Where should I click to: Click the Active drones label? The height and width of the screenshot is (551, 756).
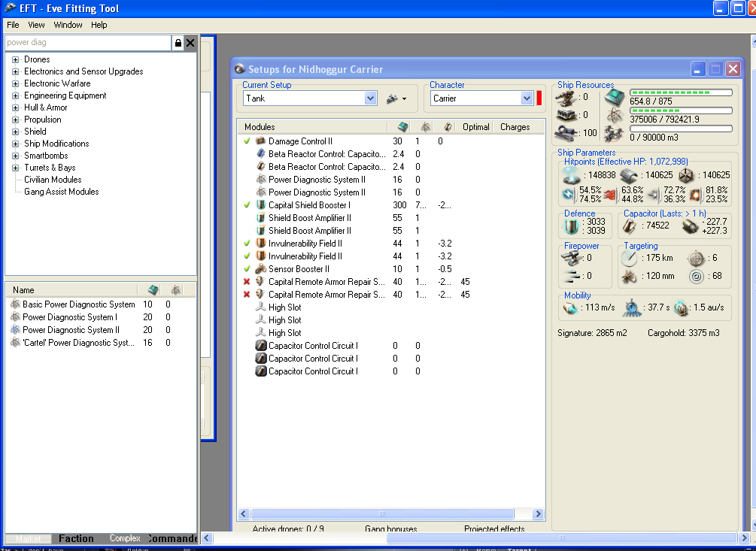click(288, 529)
